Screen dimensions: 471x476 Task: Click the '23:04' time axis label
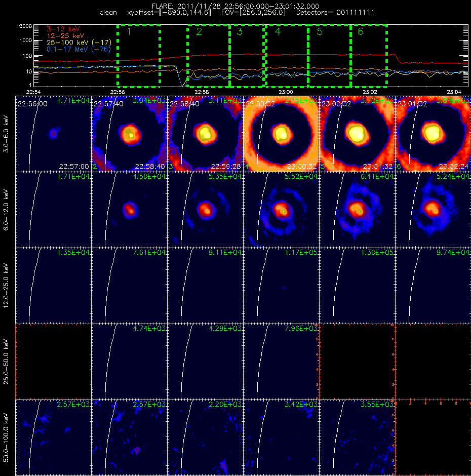[454, 92]
